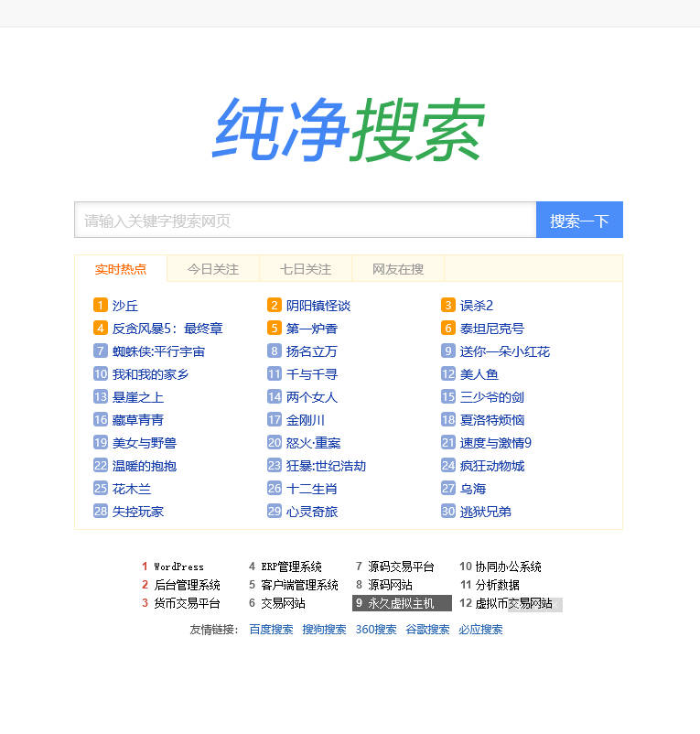Open hot topic 两个女人
The image size is (700, 734).
312,397
